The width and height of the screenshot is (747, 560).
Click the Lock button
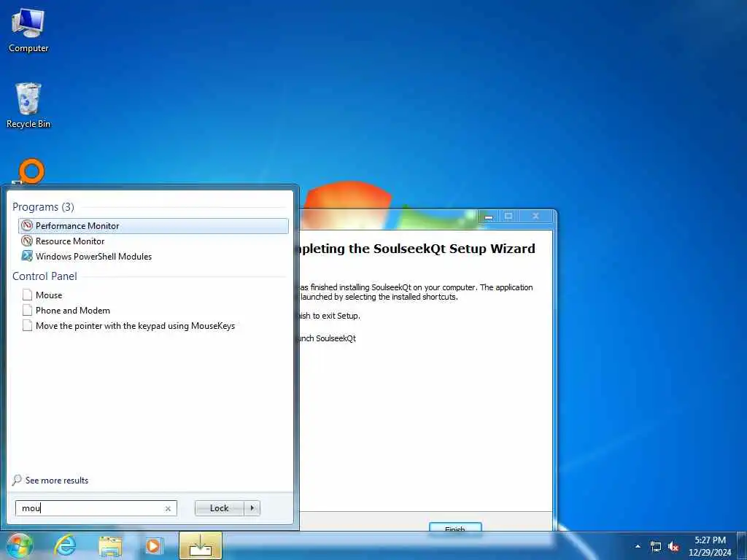click(219, 508)
